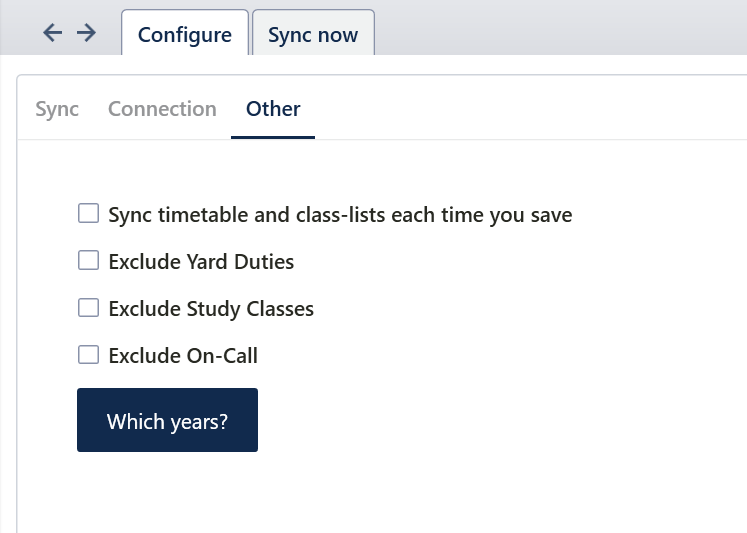Screen dimensions: 747x533
Task: Select the Other sub-tab
Action: [273, 109]
